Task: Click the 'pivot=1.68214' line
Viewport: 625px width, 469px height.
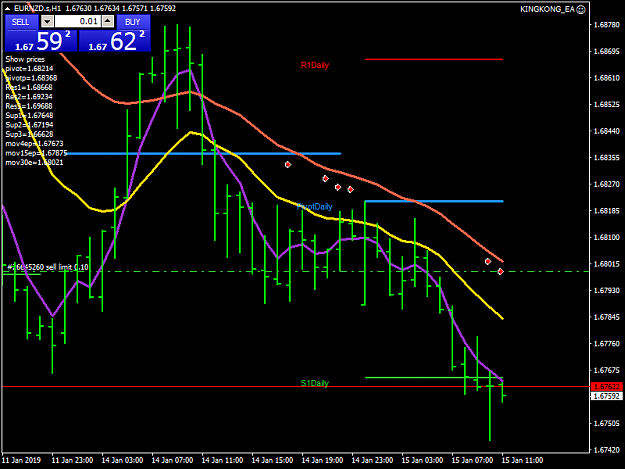Action: point(29,69)
